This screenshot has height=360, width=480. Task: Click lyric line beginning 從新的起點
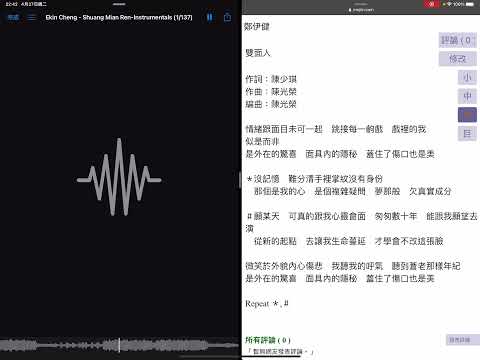coord(348,241)
